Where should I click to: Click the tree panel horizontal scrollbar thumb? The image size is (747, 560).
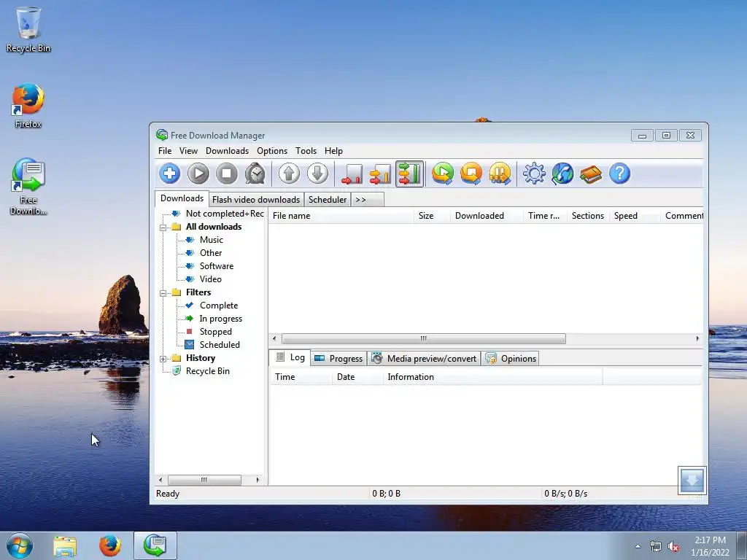pos(204,480)
